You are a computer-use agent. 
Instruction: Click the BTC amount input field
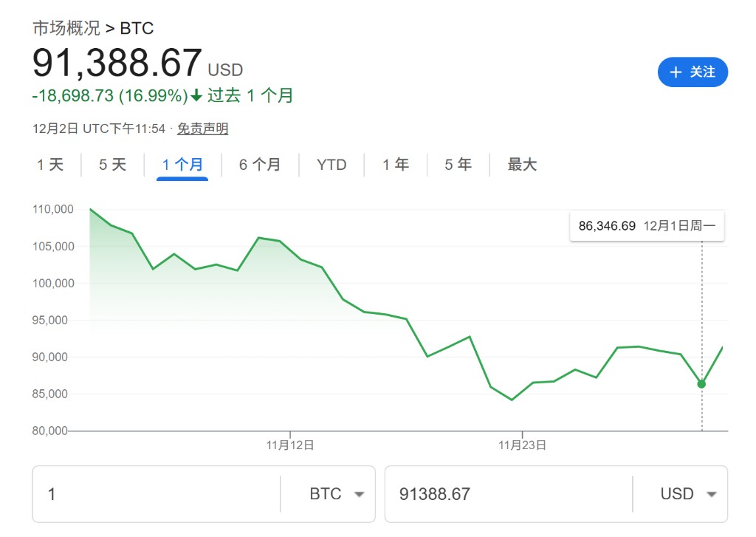(x=155, y=494)
